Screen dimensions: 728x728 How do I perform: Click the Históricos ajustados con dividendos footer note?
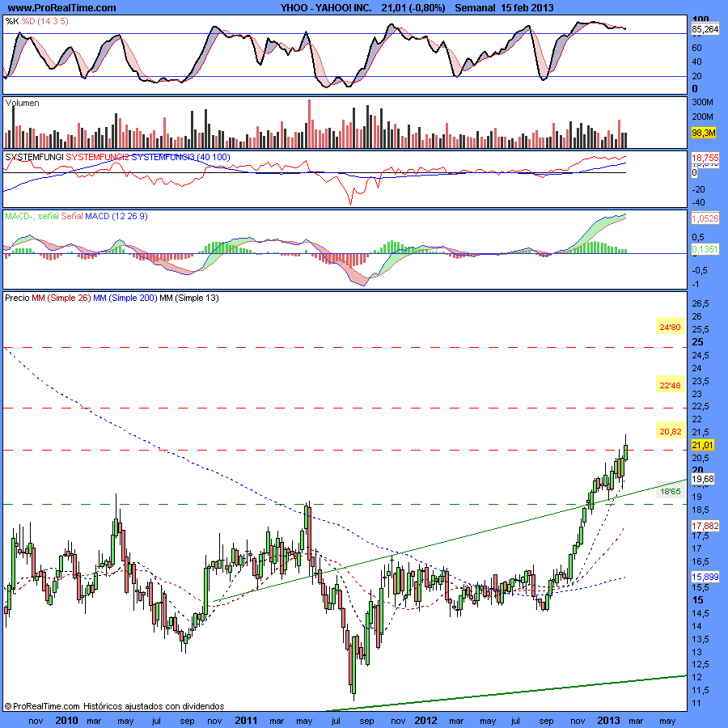tap(154, 706)
